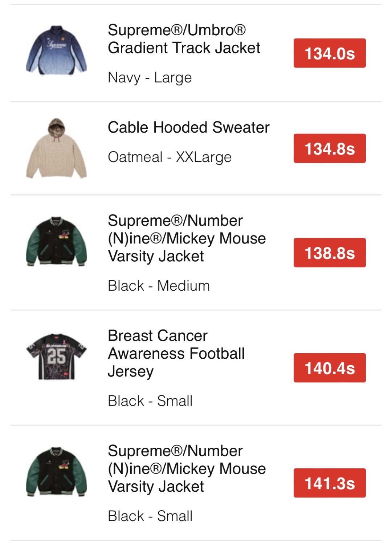Open the Supreme/Umbro Gradient Track Jacket title

(184, 39)
